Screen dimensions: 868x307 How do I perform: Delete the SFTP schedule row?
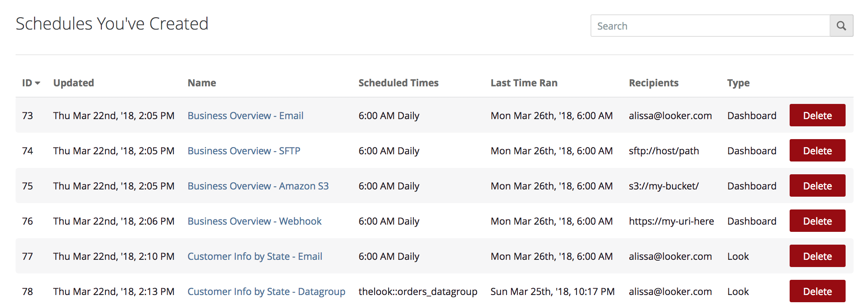(817, 151)
